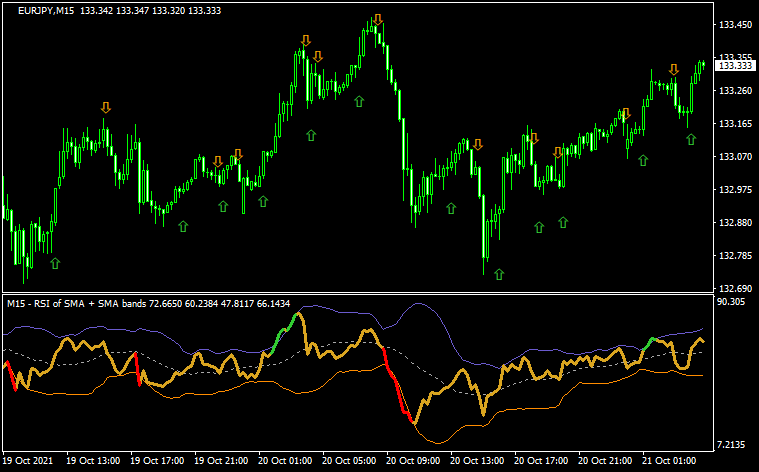Screen dimensions: 759x472
Task: Click the 132.785 price scale label
Action: [x=736, y=255]
